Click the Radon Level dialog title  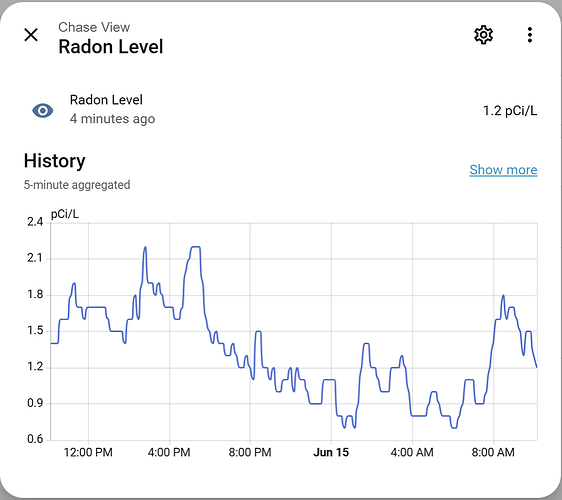[111, 47]
